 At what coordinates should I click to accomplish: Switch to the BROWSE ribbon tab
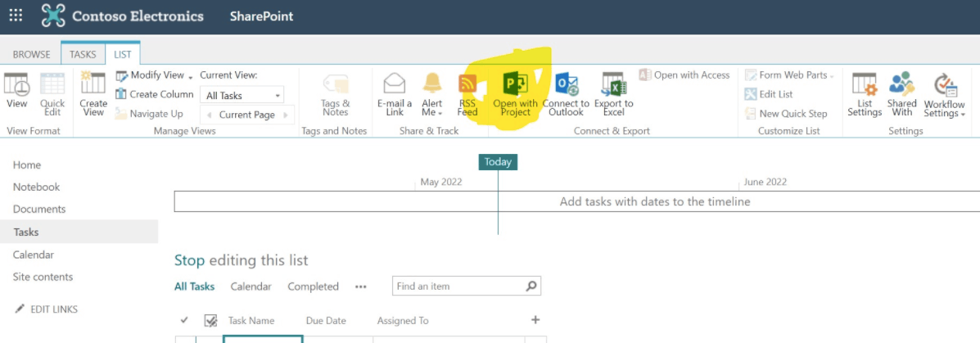click(x=31, y=54)
